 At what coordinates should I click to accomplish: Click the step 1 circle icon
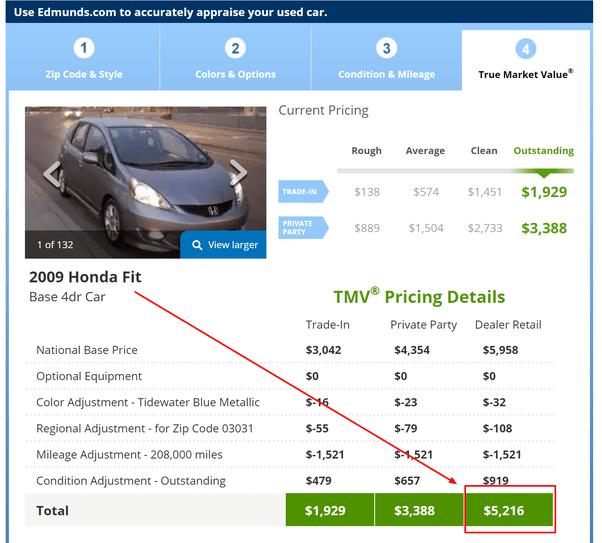[84, 48]
